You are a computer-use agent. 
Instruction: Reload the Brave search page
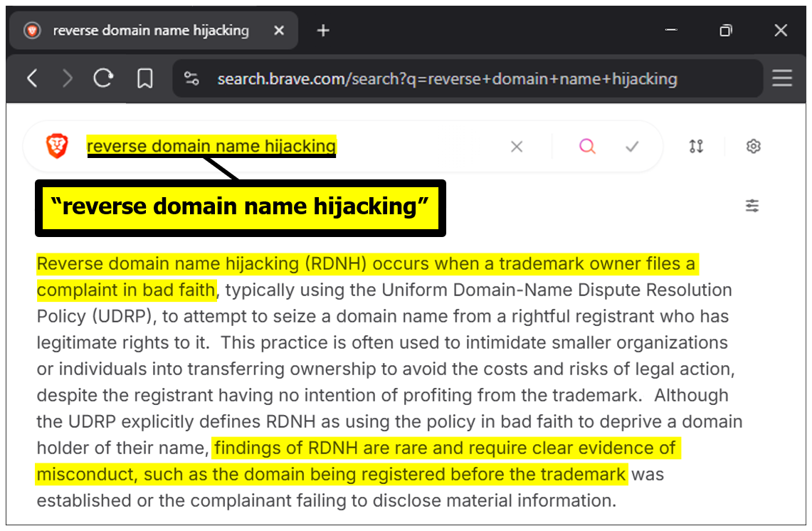[104, 78]
